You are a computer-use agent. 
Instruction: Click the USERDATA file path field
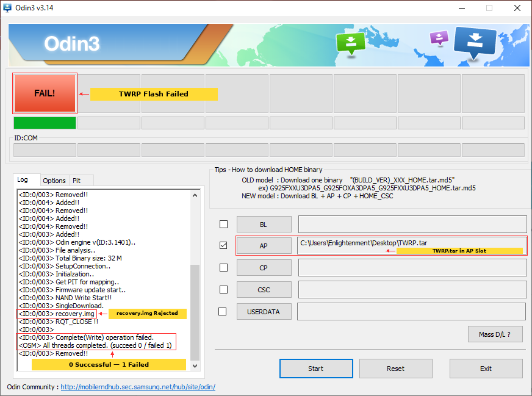click(x=412, y=312)
